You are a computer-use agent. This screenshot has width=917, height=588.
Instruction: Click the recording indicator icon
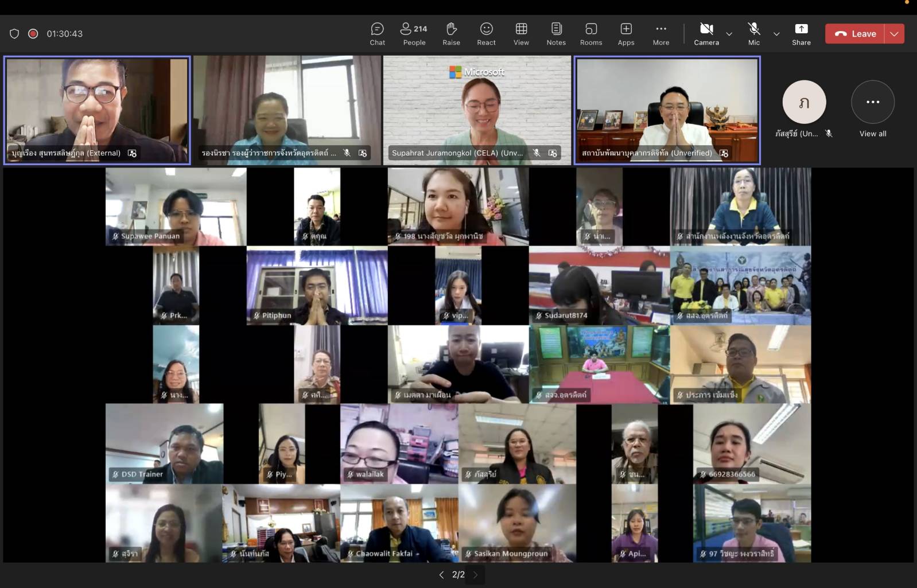tap(33, 34)
